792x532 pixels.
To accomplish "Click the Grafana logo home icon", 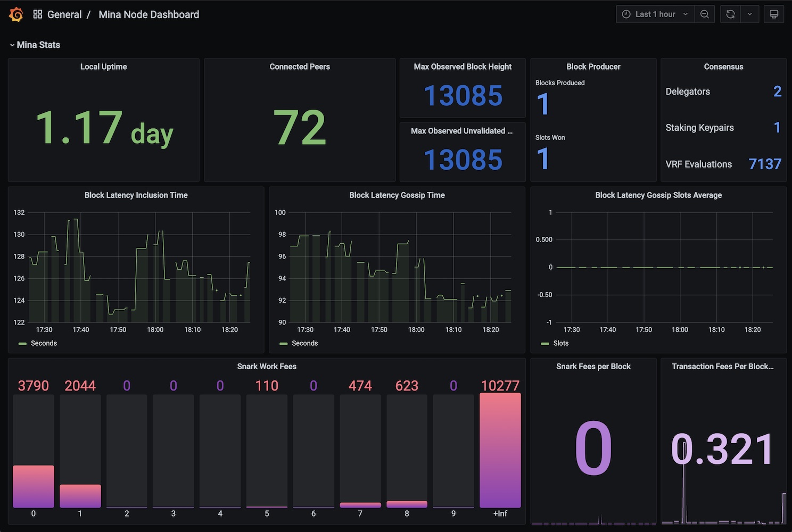I will (16, 14).
